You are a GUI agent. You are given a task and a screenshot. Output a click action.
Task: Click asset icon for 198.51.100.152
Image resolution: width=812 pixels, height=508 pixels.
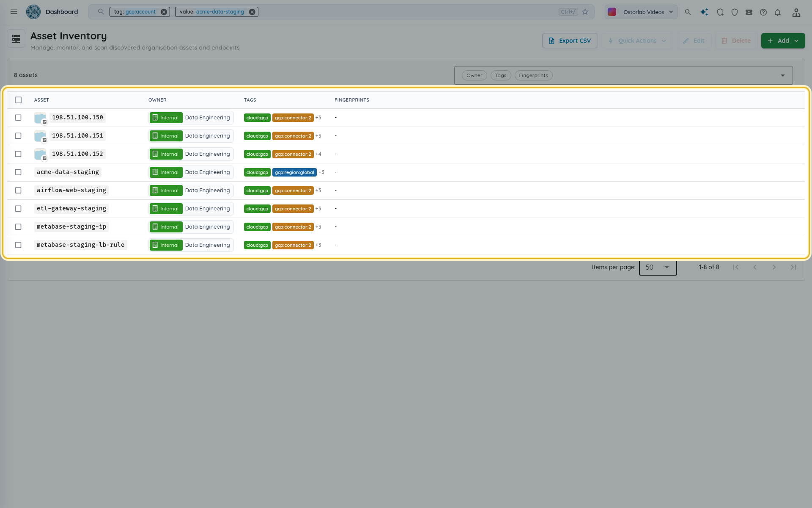pyautogui.click(x=40, y=154)
